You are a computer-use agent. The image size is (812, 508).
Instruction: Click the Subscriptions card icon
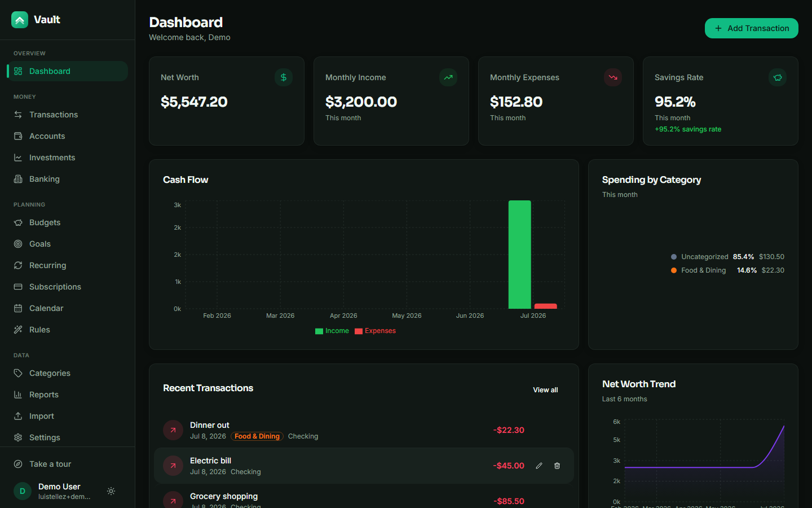point(18,287)
